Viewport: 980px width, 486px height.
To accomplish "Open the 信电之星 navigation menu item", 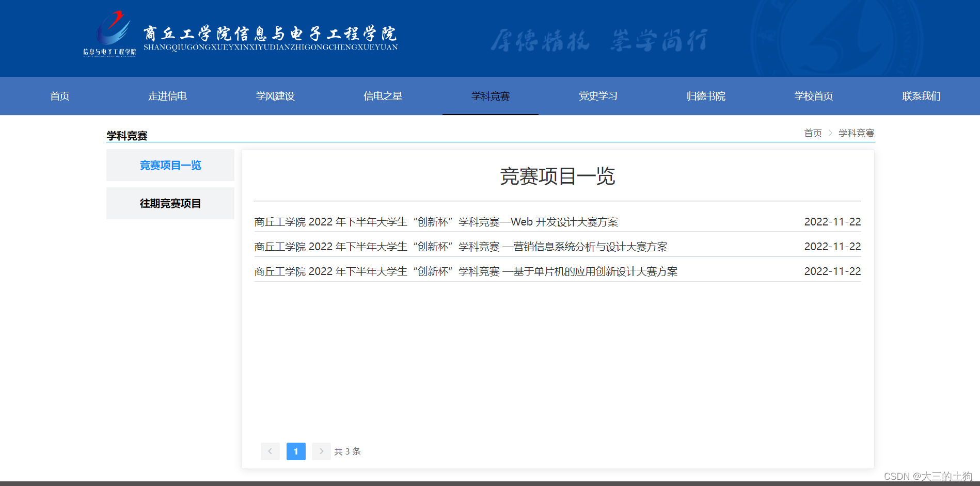I will pos(383,96).
